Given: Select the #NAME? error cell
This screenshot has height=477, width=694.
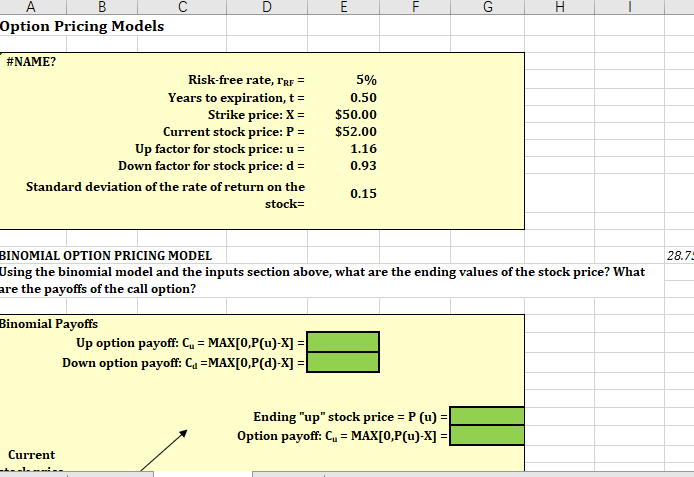Looking at the screenshot, I should pyautogui.click(x=31, y=62).
